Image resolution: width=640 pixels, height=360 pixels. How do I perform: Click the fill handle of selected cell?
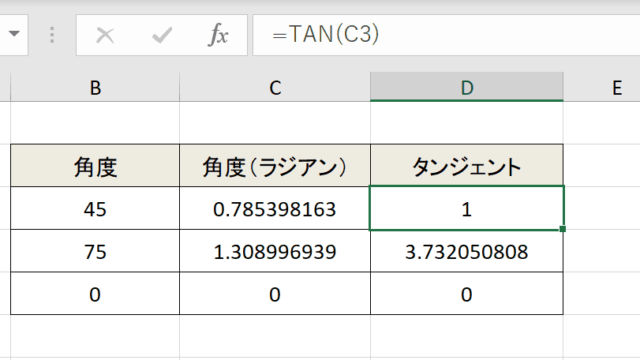pyautogui.click(x=562, y=229)
